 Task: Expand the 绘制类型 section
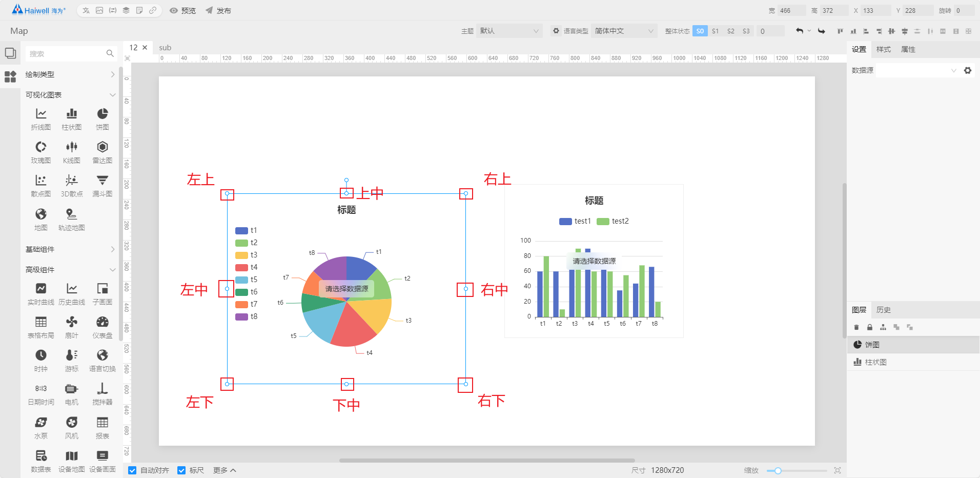[x=70, y=74]
